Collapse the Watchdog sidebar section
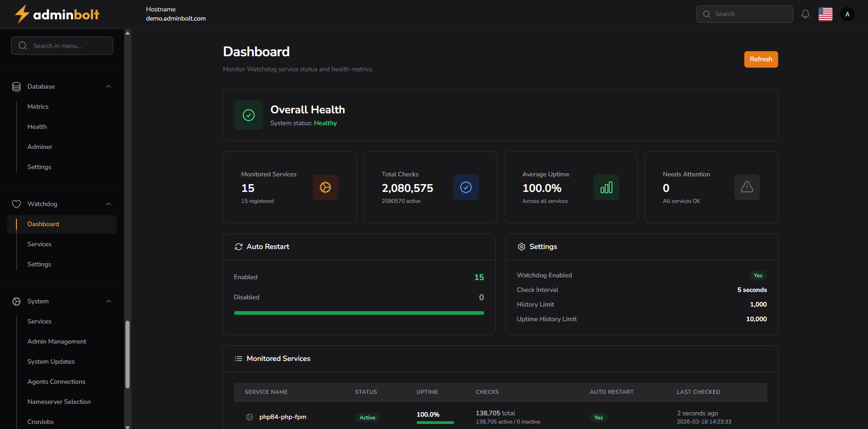The image size is (868, 429). click(109, 204)
